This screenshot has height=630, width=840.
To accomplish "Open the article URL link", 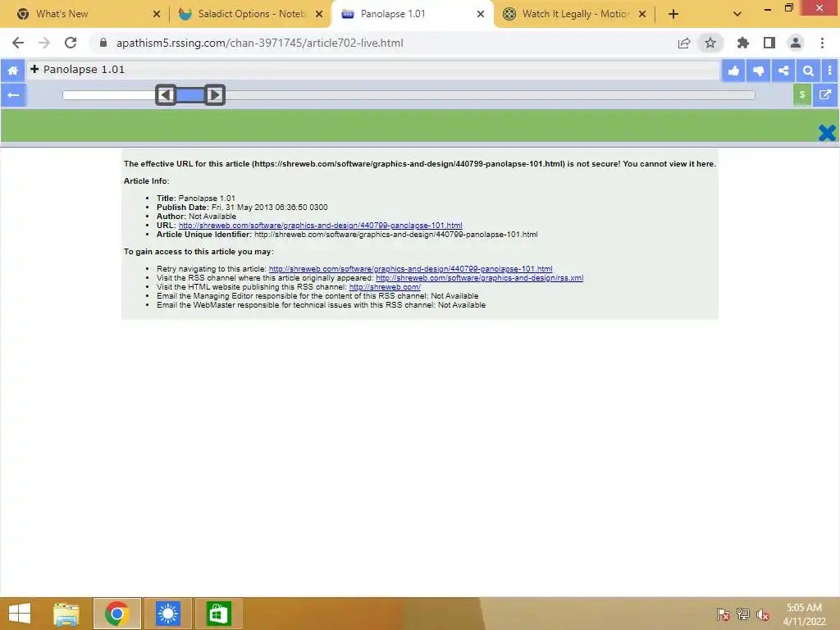I will tap(321, 226).
